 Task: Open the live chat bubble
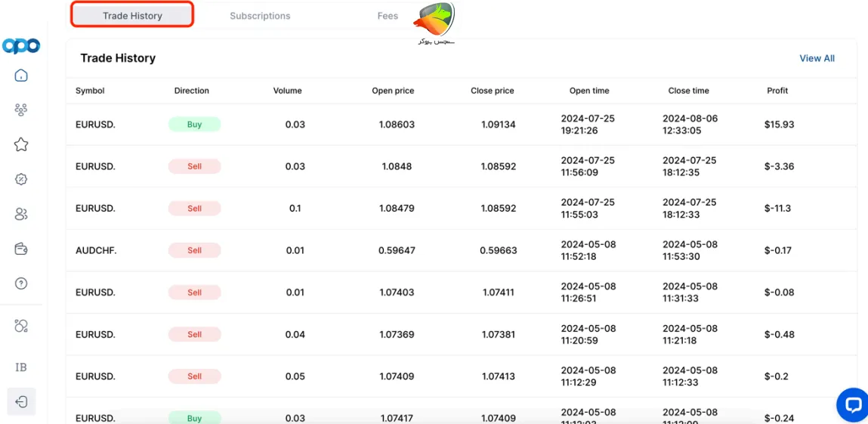pos(852,405)
